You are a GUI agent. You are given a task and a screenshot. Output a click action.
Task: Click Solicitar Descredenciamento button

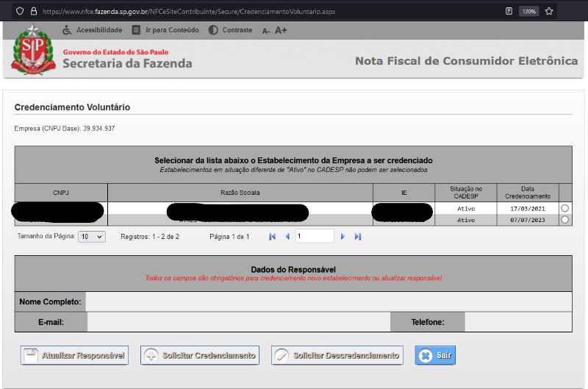pos(337,356)
